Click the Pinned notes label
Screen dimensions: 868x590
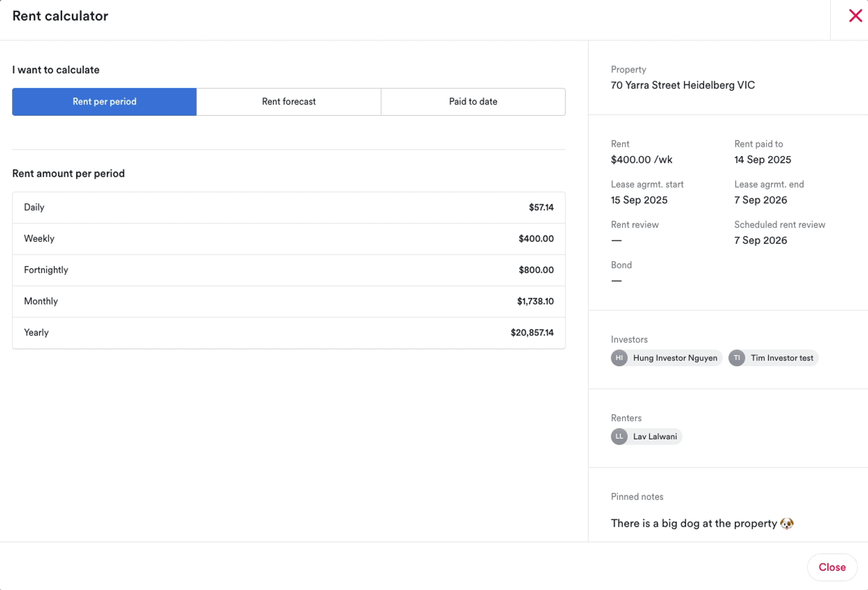(637, 496)
